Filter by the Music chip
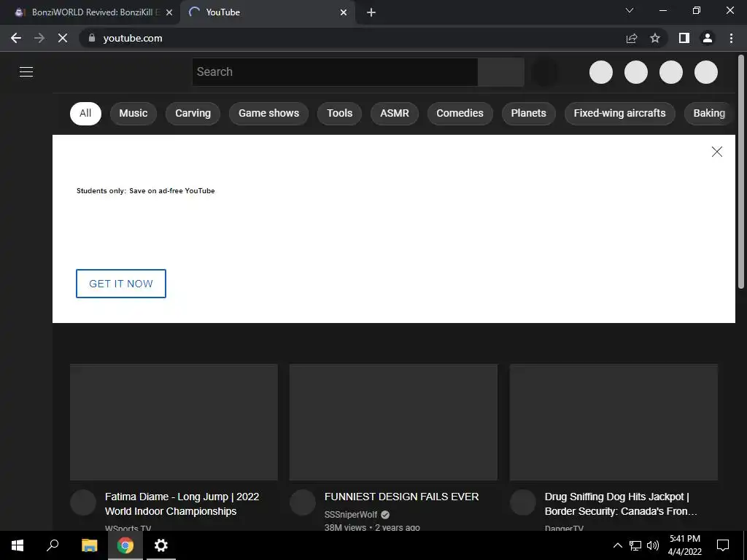This screenshot has height=560, width=747. 133,113
